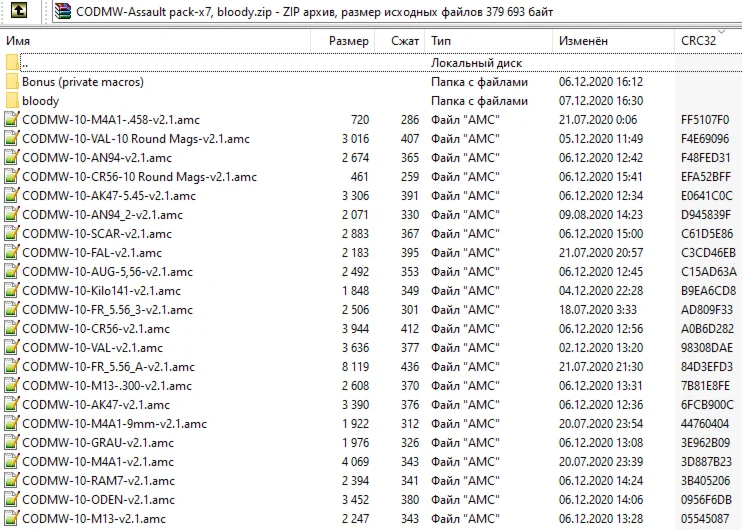Select the WinRAR archive icon in path bar
Screen dimensions: 744x532
pos(62,11)
